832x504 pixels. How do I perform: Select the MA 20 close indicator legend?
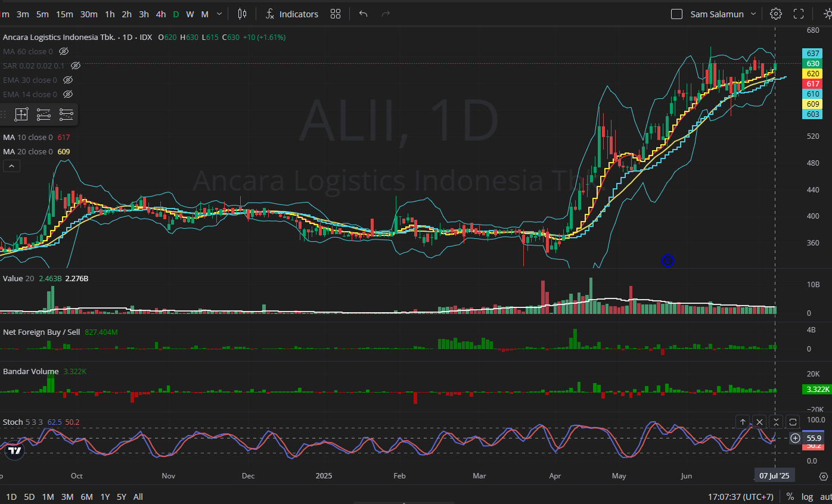click(x=28, y=152)
